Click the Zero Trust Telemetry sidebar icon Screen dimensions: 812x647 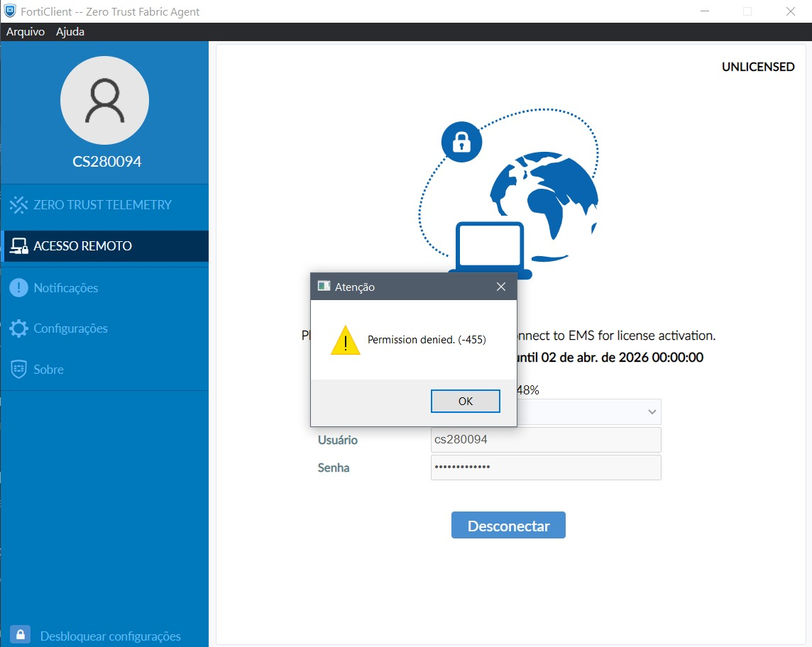point(18,205)
